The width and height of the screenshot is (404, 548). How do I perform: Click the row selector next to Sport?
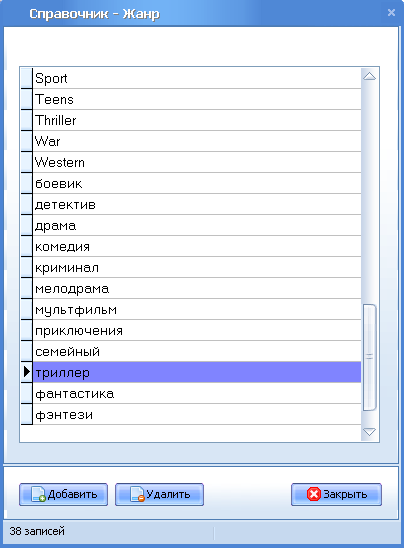point(27,78)
